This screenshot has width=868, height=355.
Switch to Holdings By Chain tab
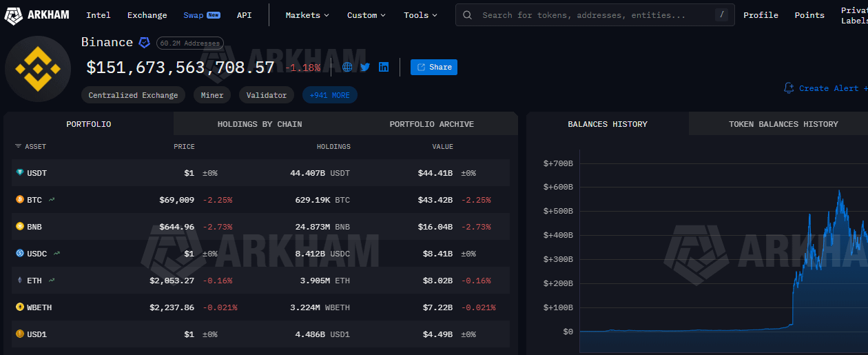click(260, 124)
